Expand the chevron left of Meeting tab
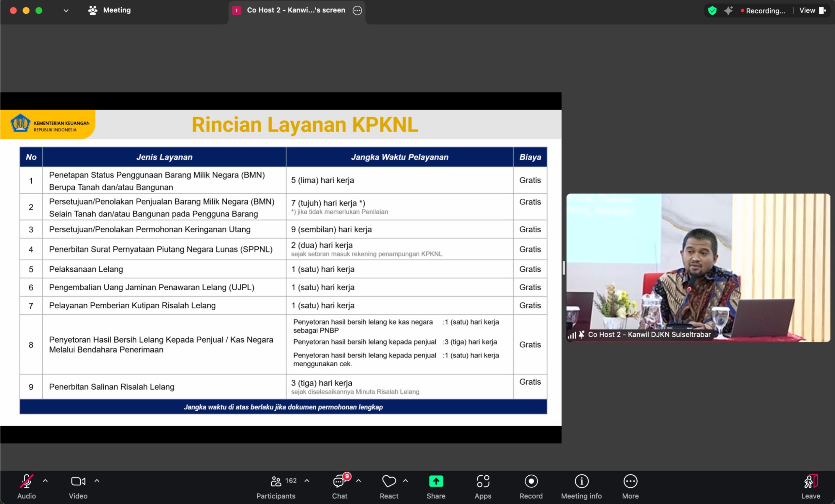The height and width of the screenshot is (504, 835). pos(66,10)
